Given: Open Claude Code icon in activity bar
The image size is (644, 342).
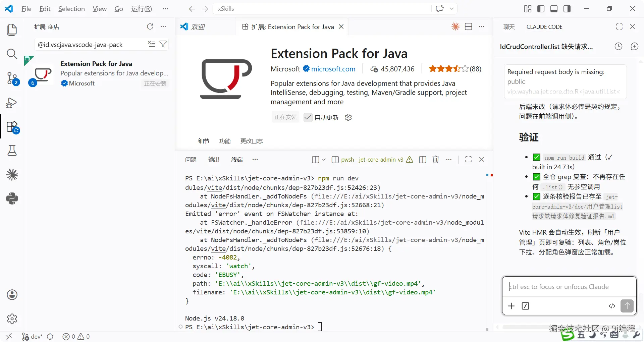Looking at the screenshot, I should pyautogui.click(x=12, y=175).
